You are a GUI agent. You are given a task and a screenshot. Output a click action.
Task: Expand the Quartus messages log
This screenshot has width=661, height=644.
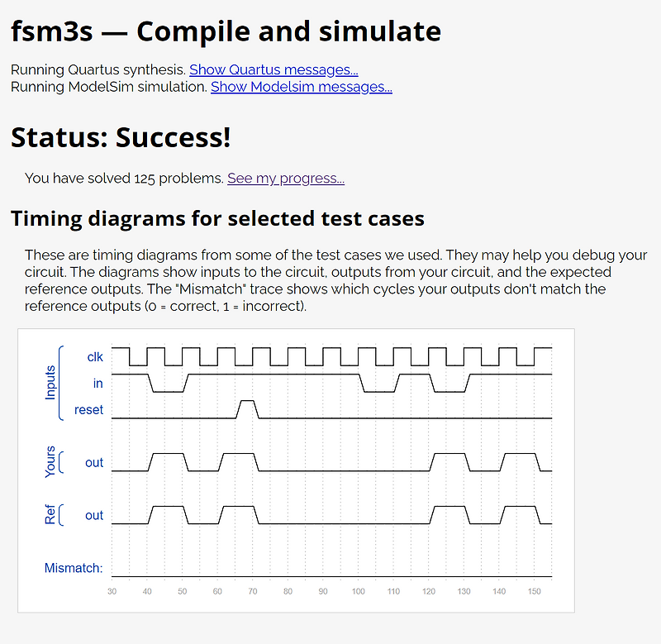273,69
